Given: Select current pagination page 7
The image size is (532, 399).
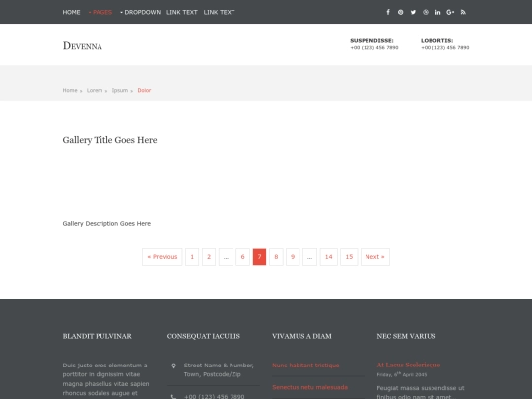Looking at the screenshot, I should 259,257.
